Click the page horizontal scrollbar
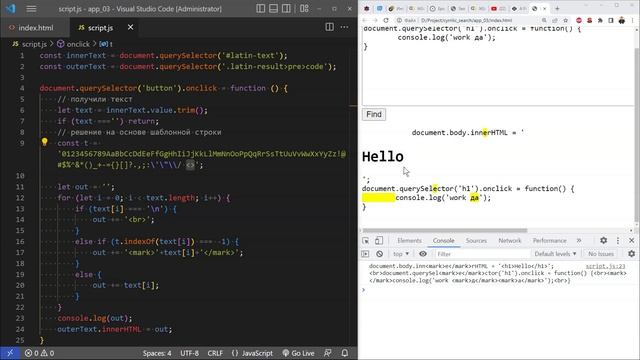 click(x=445, y=230)
